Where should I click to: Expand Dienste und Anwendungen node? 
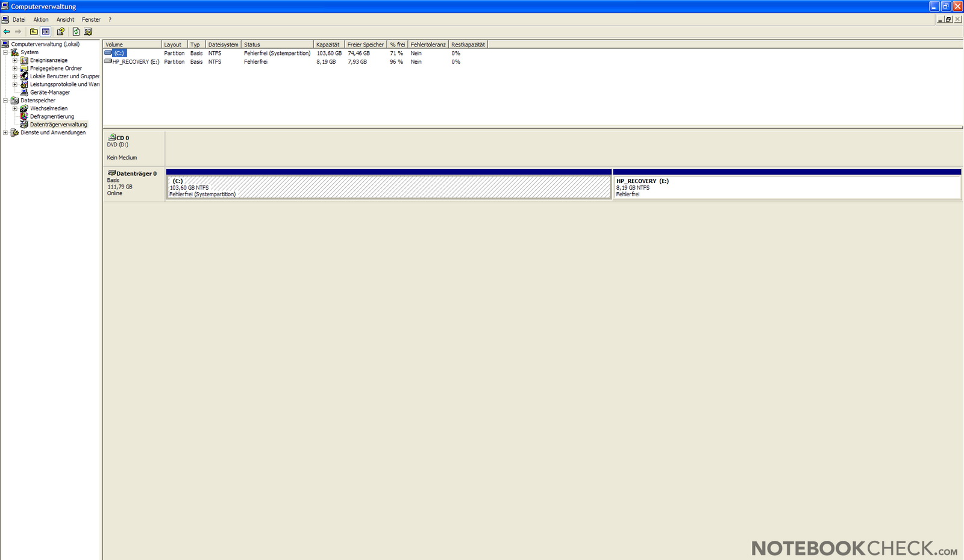click(5, 132)
